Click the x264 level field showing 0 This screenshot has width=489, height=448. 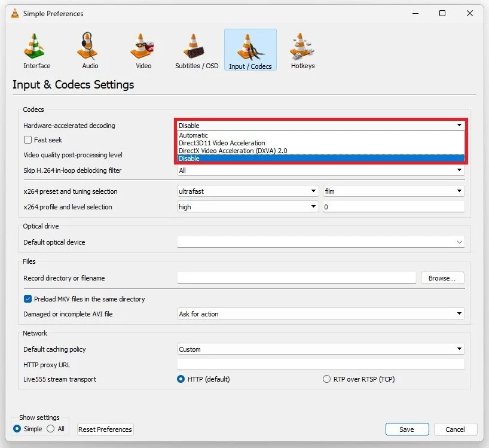point(393,207)
